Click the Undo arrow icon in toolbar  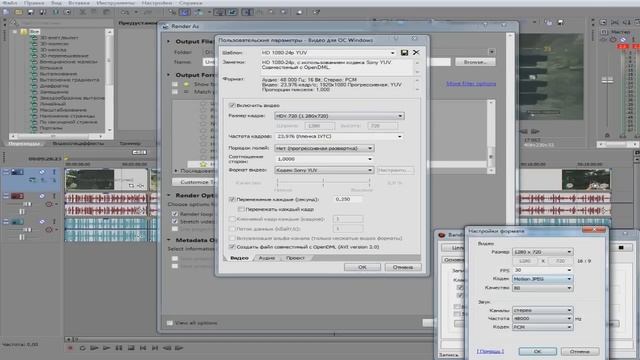125,12
